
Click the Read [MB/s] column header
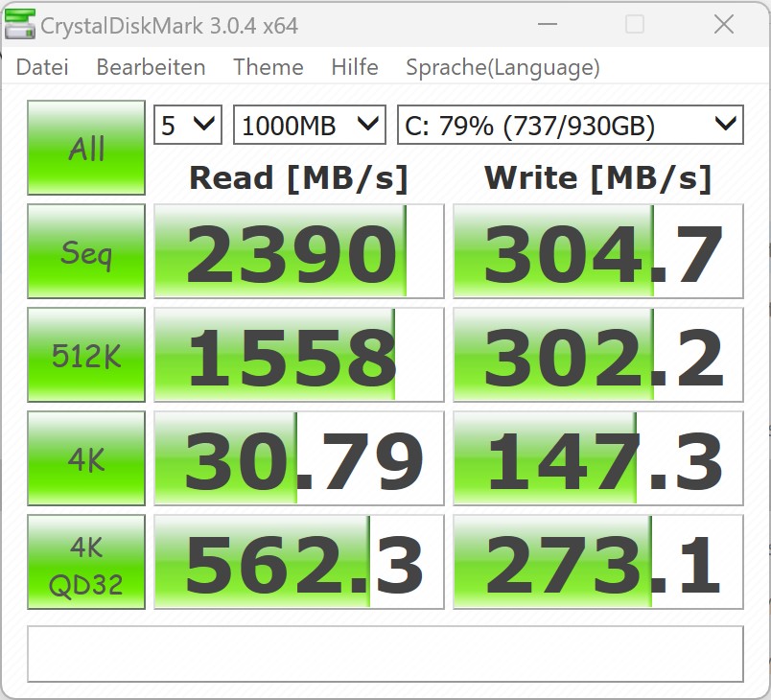click(299, 178)
